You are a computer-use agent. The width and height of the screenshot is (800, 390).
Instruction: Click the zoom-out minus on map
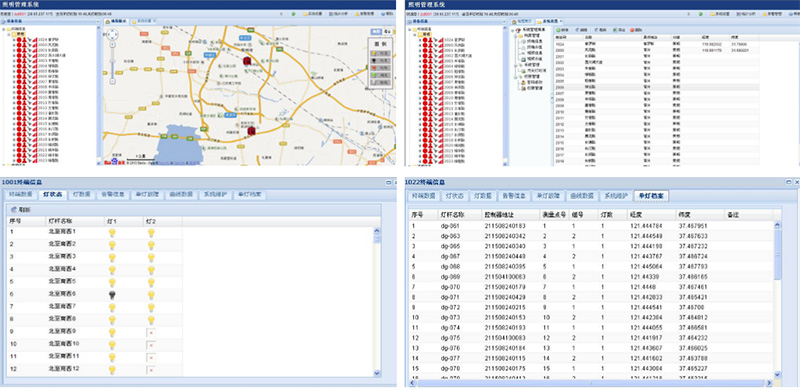click(112, 81)
